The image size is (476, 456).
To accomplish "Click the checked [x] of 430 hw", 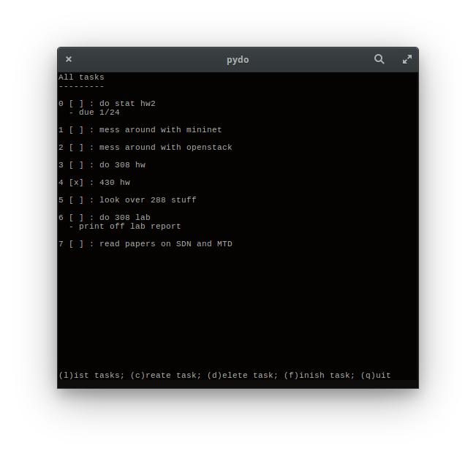I will 76,183.
